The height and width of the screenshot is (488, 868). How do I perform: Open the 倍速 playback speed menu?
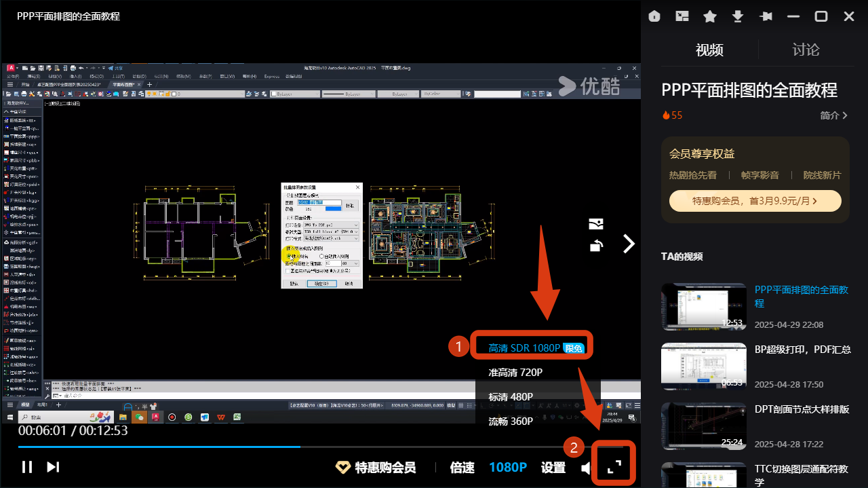point(462,468)
